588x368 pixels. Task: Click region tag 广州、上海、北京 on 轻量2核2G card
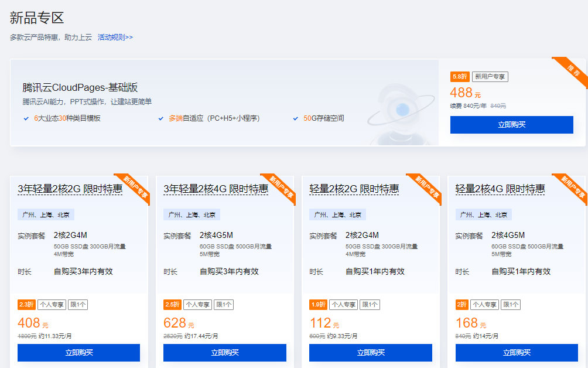(x=337, y=214)
